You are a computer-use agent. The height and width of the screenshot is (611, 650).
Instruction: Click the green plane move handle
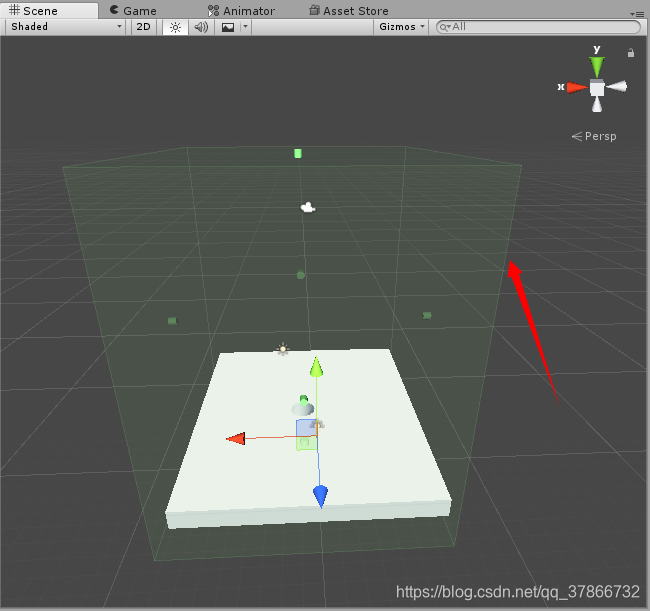coord(306,443)
